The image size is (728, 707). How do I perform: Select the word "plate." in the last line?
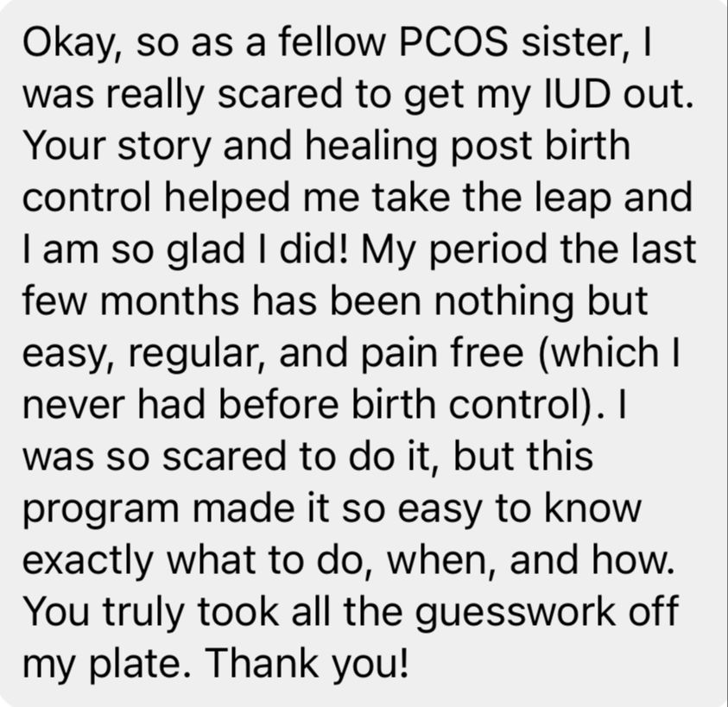point(139,665)
